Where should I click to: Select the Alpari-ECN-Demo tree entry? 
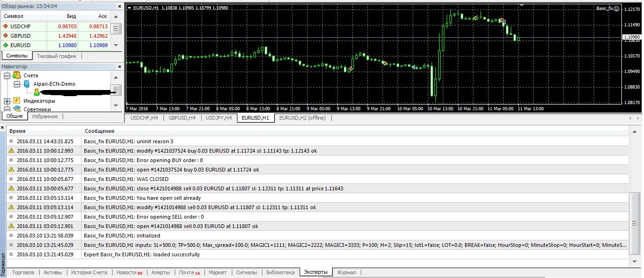pyautogui.click(x=54, y=84)
